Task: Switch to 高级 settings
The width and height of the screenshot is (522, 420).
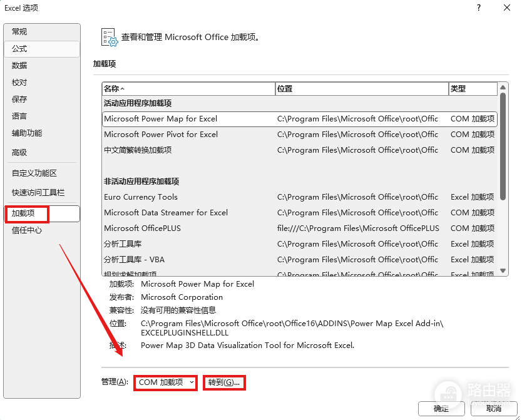Action: [x=41, y=153]
